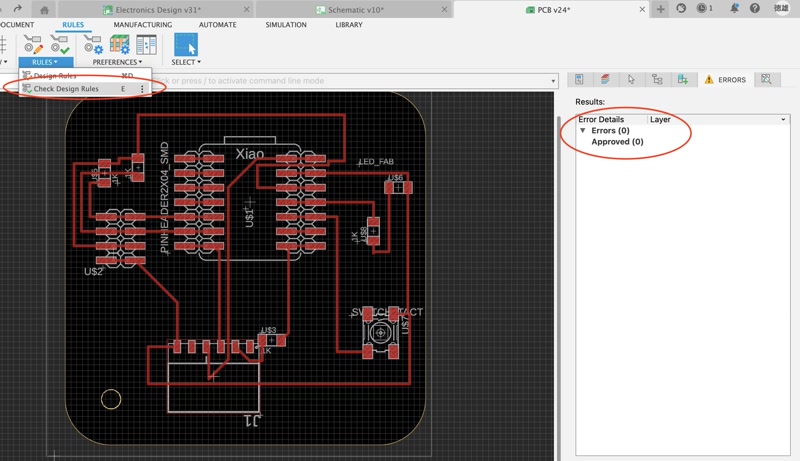Go to the Home icon tab
This screenshot has width=800, height=461.
44,10
